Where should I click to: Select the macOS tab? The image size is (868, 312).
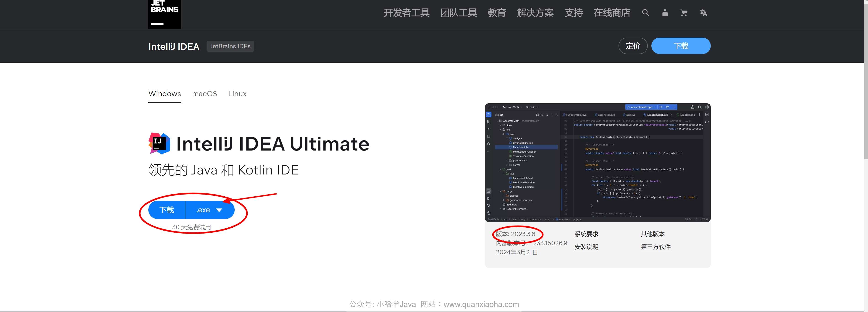pos(205,94)
